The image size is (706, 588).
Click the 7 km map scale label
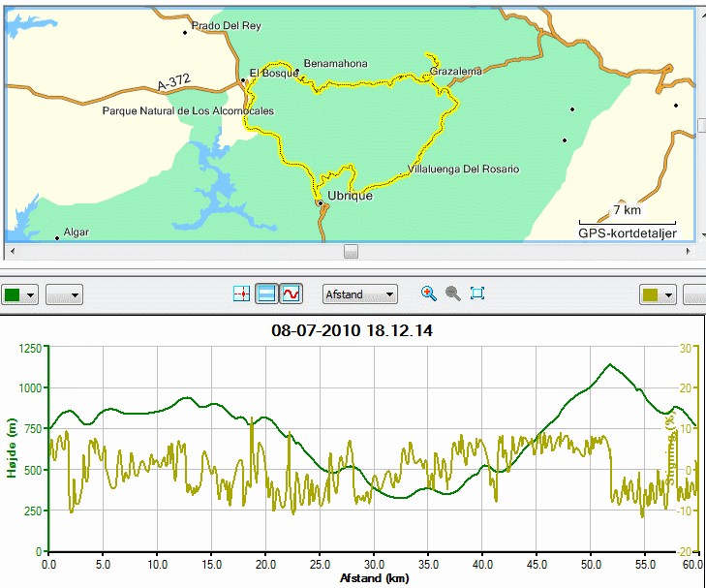[x=627, y=210]
